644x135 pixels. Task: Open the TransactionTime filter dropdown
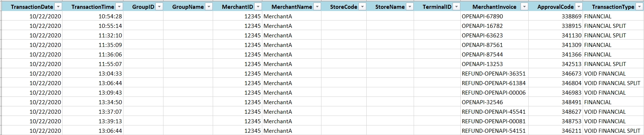pos(119,7)
